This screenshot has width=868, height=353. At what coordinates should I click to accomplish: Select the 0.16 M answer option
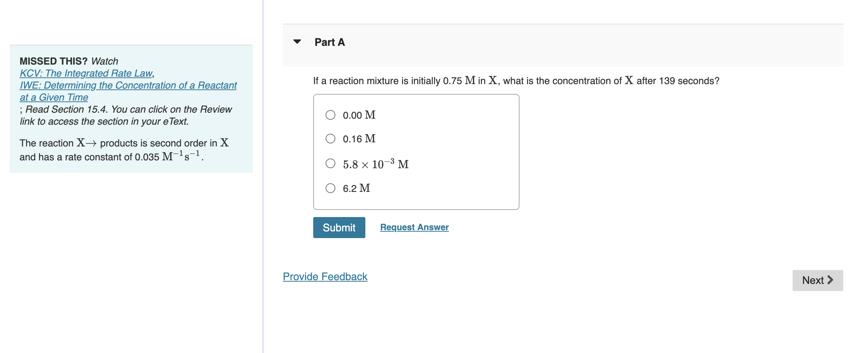point(330,139)
